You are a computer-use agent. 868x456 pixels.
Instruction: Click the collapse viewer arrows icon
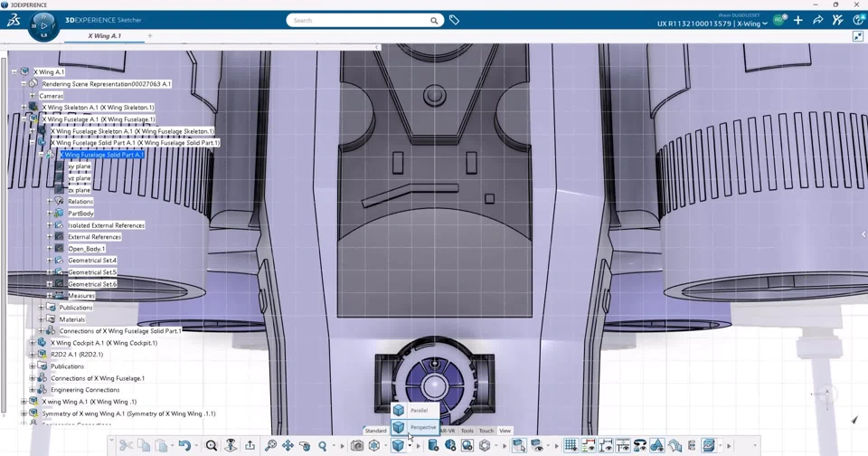coord(857,36)
